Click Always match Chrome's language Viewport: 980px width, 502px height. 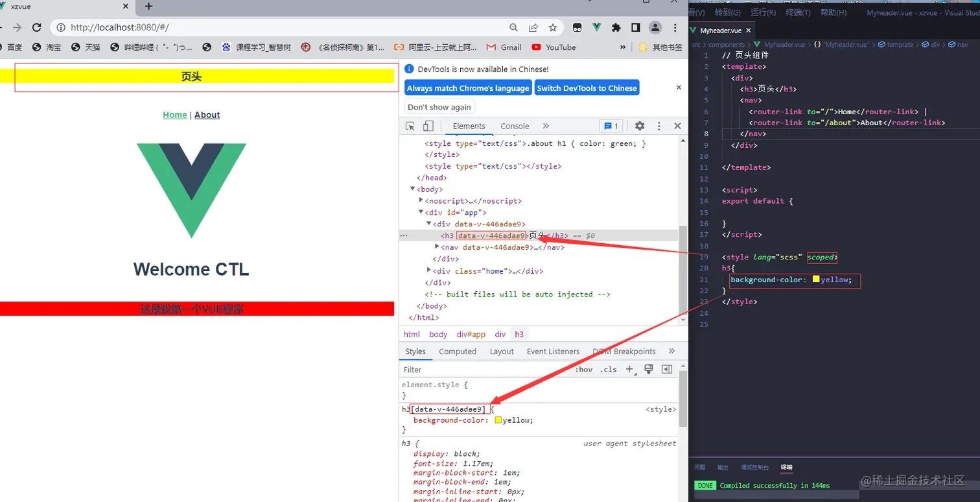click(468, 88)
